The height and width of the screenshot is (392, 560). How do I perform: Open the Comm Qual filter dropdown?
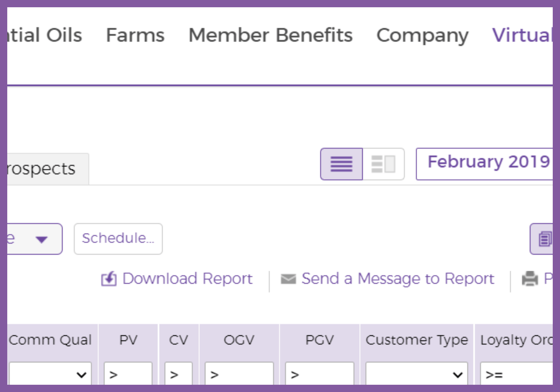pos(50,374)
